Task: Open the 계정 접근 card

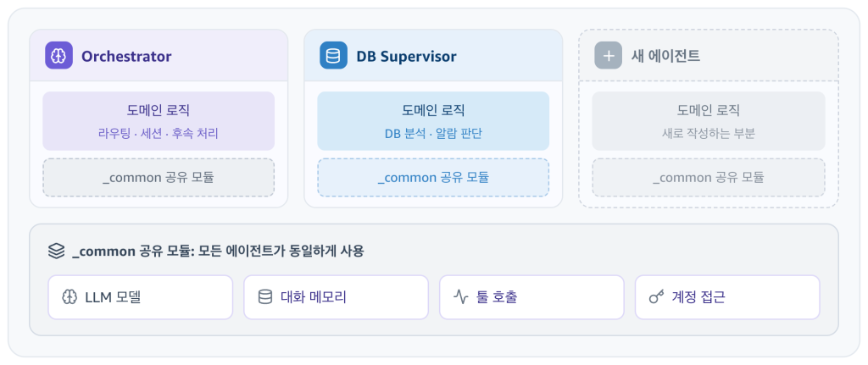Action: coord(727,297)
